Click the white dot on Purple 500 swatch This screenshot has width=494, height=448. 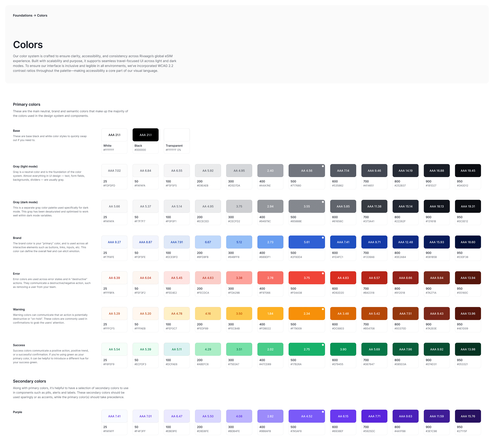point(323,412)
